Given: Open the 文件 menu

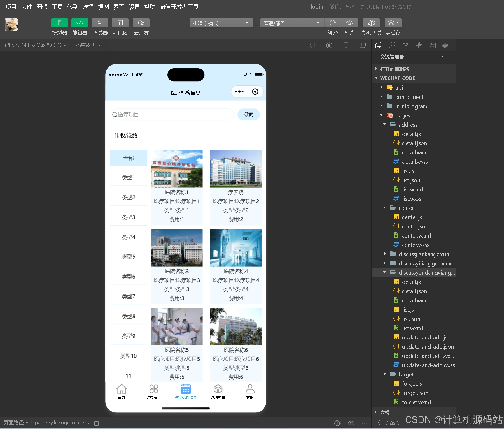Looking at the screenshot, I should tap(27, 7).
